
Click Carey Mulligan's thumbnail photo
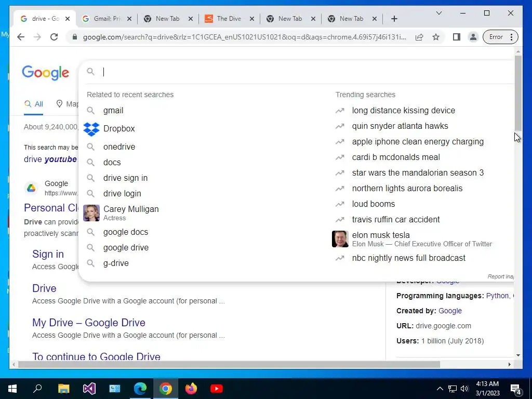click(91, 213)
